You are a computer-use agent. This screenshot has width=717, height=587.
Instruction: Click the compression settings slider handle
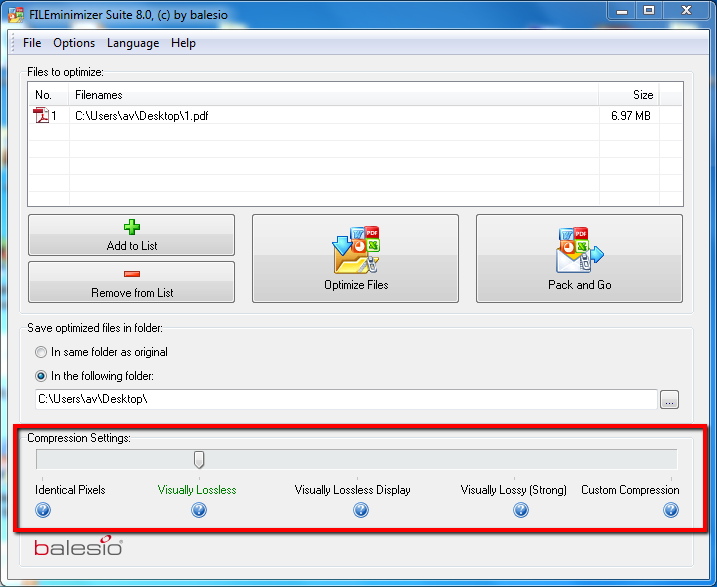[199, 459]
